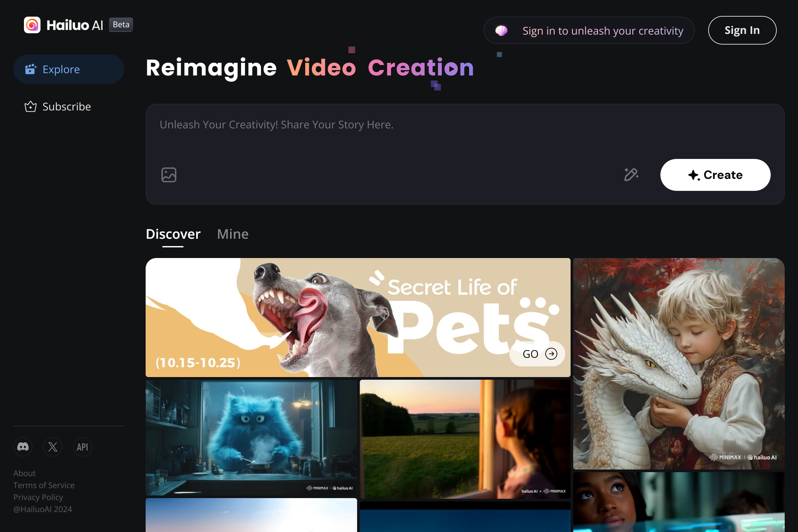798x532 pixels.
Task: Open the Terms of Service link
Action: (x=44, y=485)
